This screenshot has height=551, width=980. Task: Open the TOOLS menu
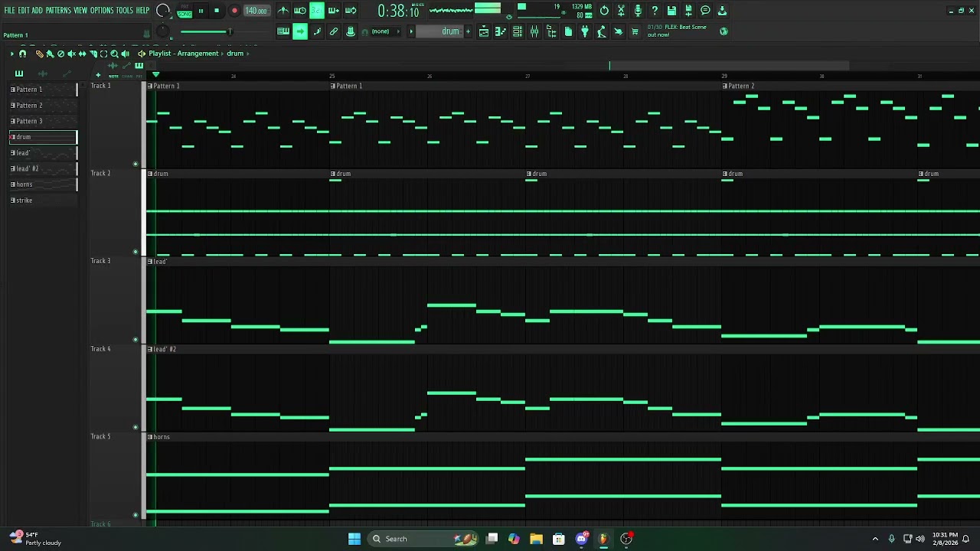pyautogui.click(x=124, y=10)
